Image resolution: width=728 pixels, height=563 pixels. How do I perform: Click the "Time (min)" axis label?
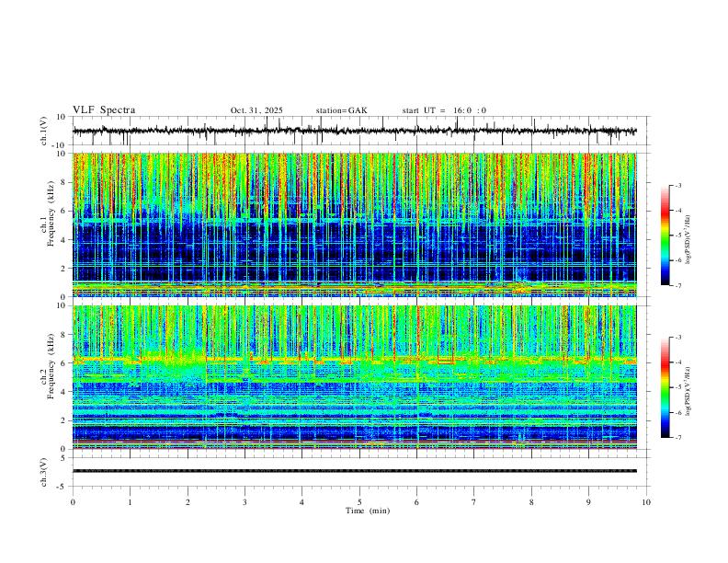click(x=368, y=511)
